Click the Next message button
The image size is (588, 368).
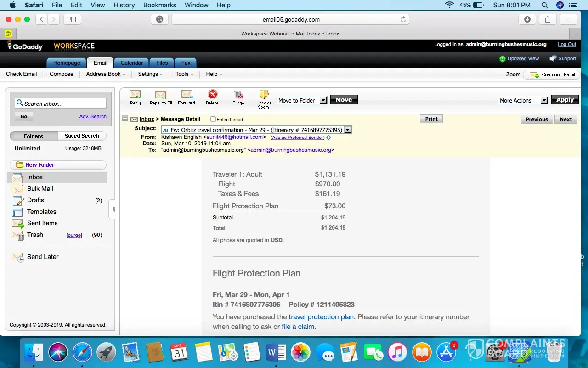pos(565,119)
